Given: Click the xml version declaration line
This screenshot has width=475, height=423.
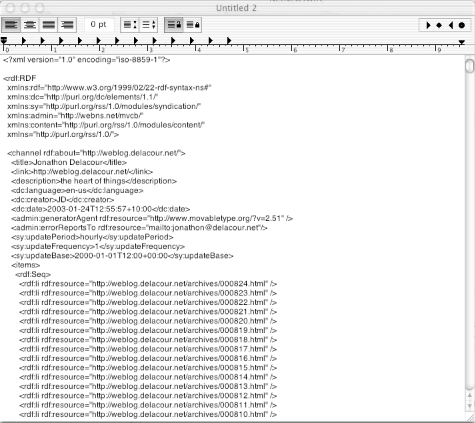Looking at the screenshot, I should 87,60.
